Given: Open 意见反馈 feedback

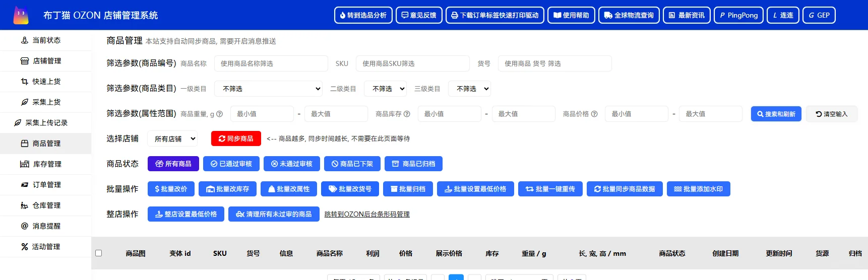Looking at the screenshot, I should click(x=419, y=15).
